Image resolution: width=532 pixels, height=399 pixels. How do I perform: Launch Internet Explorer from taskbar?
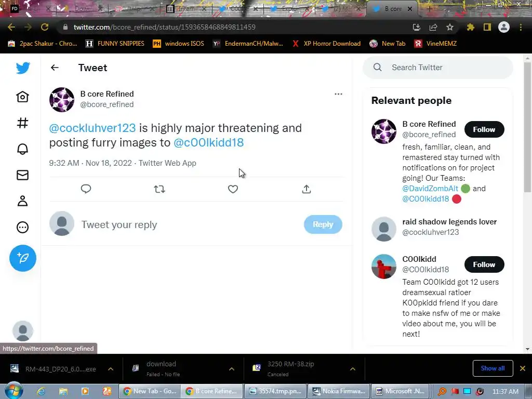(x=42, y=391)
